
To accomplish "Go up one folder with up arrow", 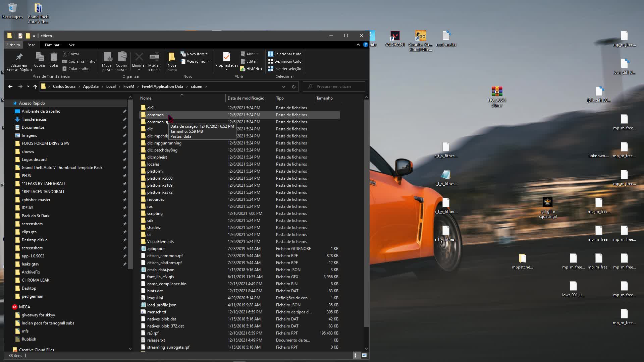I will (35, 86).
